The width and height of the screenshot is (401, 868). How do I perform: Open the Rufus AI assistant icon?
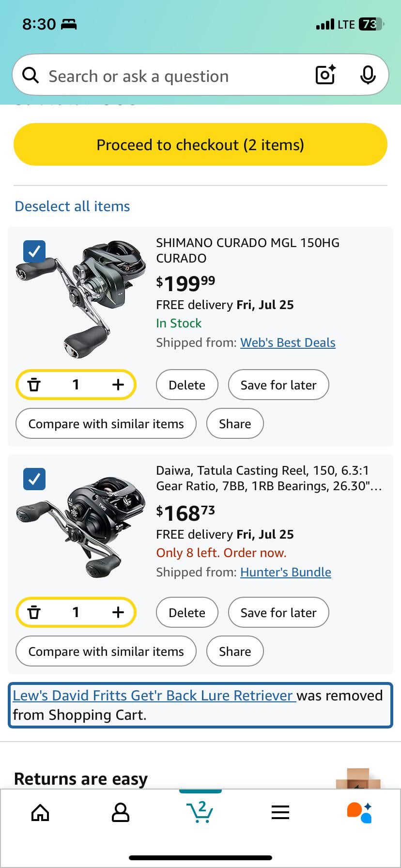click(359, 812)
